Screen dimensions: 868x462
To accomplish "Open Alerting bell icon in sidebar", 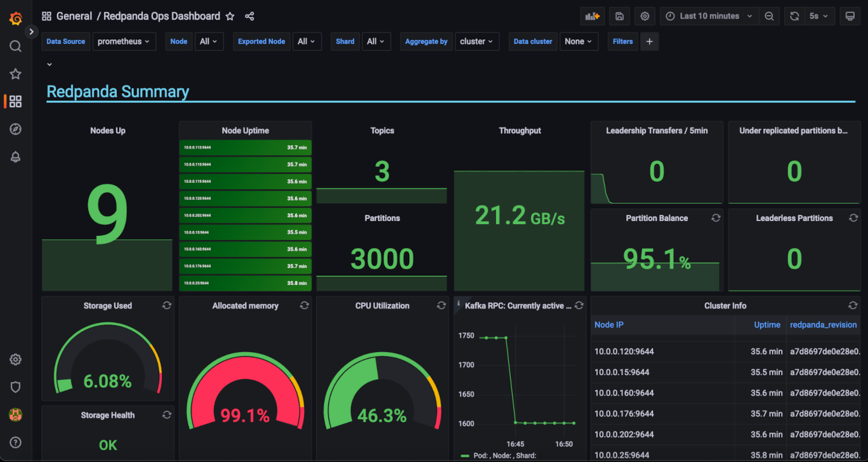I will pyautogui.click(x=16, y=157).
